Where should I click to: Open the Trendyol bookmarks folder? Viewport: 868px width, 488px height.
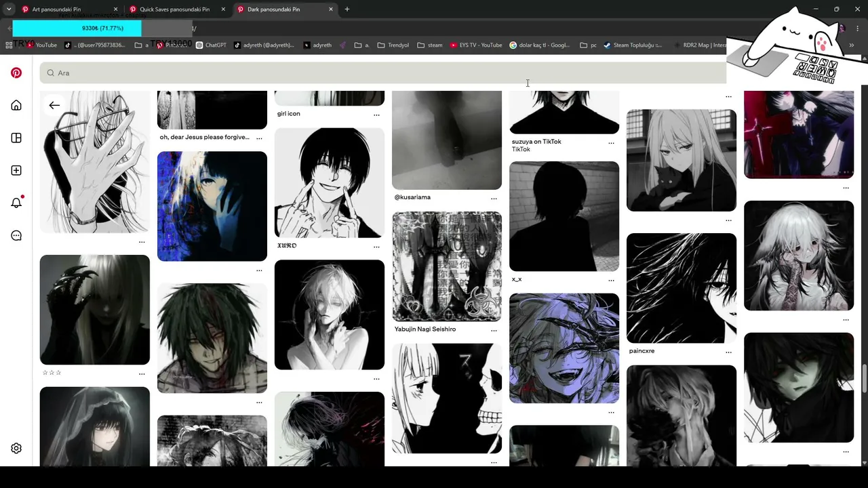pos(393,45)
